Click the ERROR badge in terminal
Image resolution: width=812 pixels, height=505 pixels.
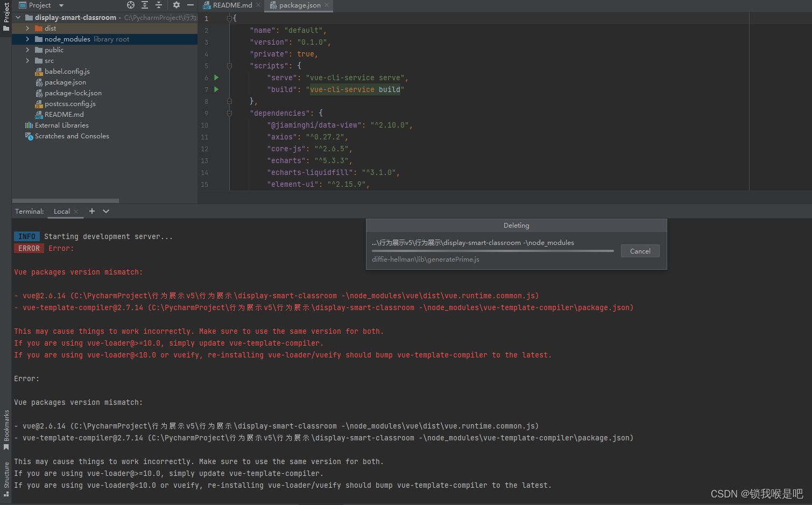pos(29,248)
